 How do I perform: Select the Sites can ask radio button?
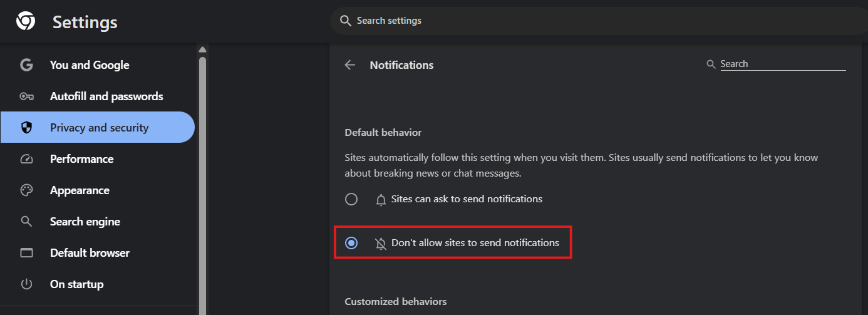pyautogui.click(x=351, y=199)
